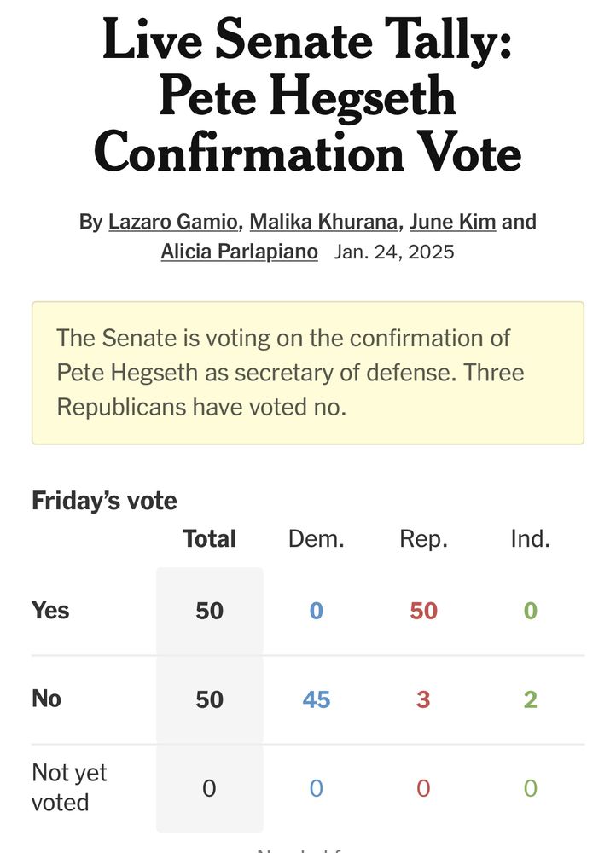Click Republican No count of 3
Screen dimensions: 616x853
[423, 699]
